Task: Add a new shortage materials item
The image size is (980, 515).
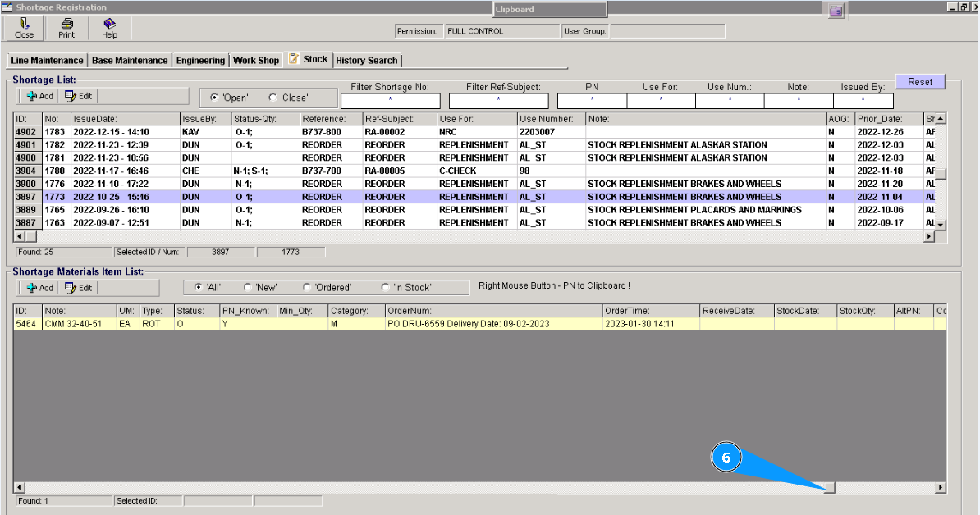Action: pos(39,288)
